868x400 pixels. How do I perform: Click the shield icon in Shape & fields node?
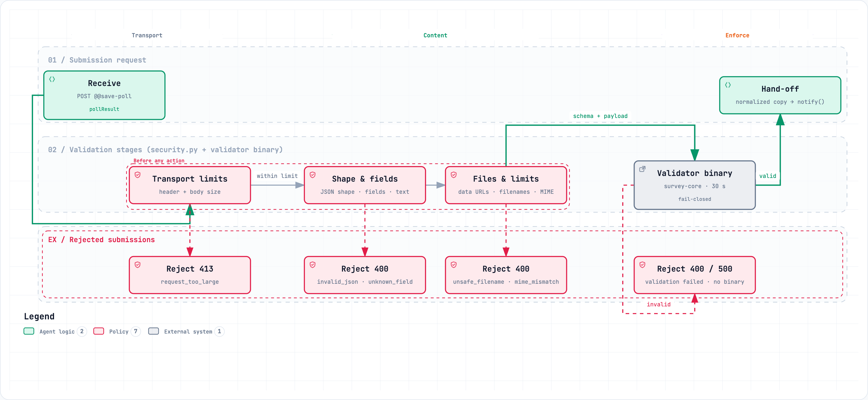pos(312,175)
